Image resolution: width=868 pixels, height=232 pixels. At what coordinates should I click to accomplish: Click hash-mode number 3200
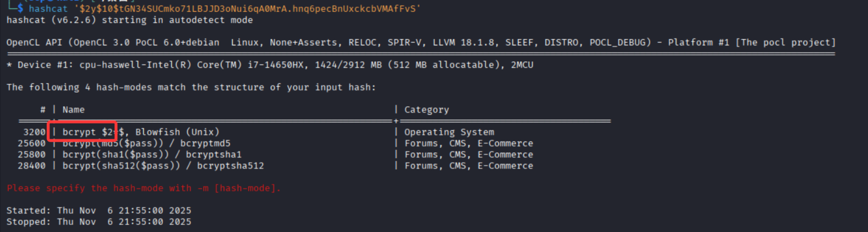click(x=34, y=132)
